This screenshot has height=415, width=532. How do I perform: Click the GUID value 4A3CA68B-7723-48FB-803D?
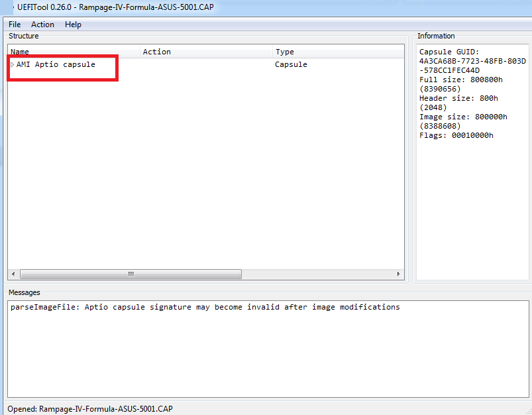[x=472, y=61]
